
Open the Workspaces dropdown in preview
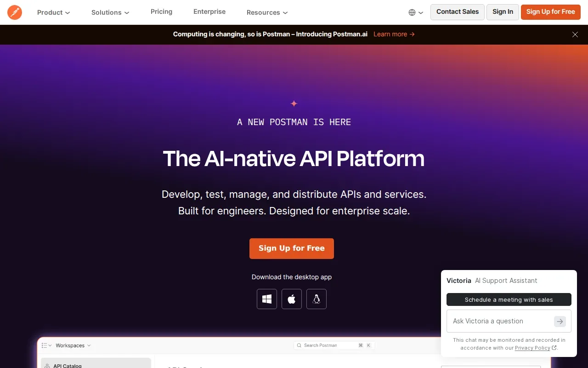(73, 345)
